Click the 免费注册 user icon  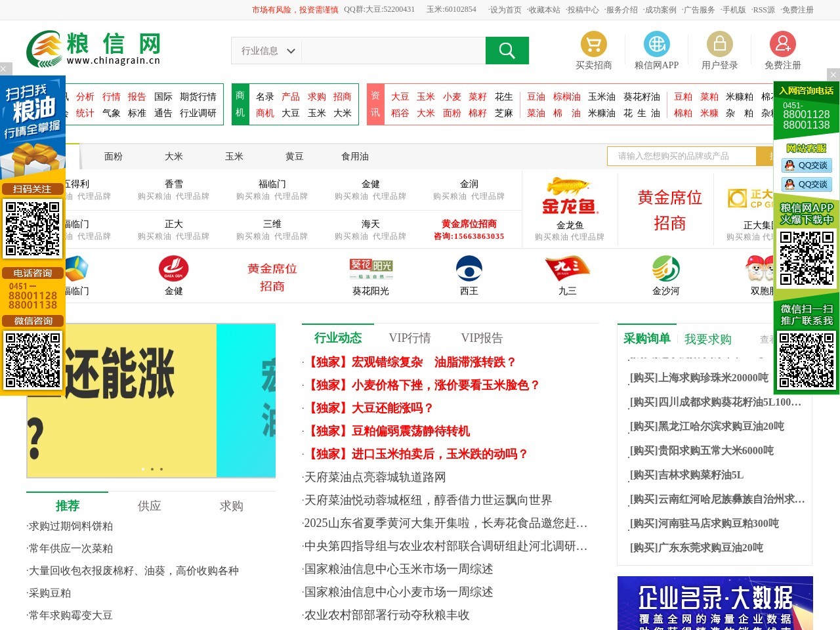pyautogui.click(x=782, y=44)
